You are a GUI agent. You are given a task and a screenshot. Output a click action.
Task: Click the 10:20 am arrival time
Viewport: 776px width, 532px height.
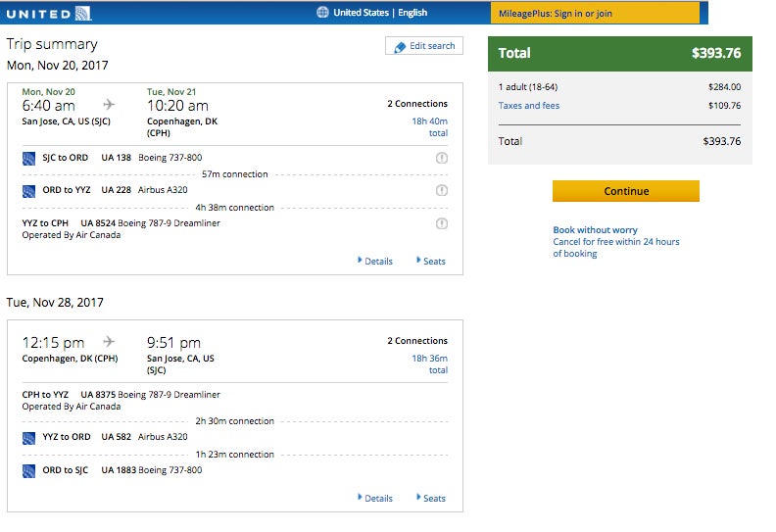177,106
